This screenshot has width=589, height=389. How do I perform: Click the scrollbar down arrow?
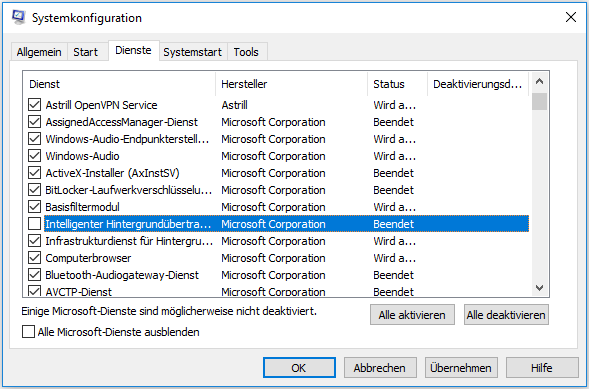539,288
